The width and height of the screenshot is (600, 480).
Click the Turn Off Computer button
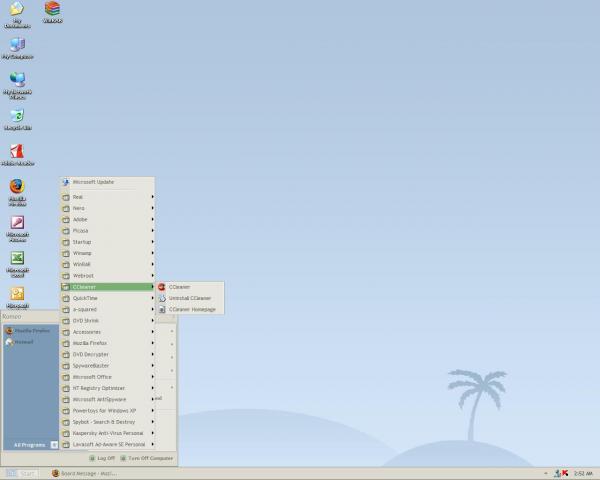coord(147,458)
